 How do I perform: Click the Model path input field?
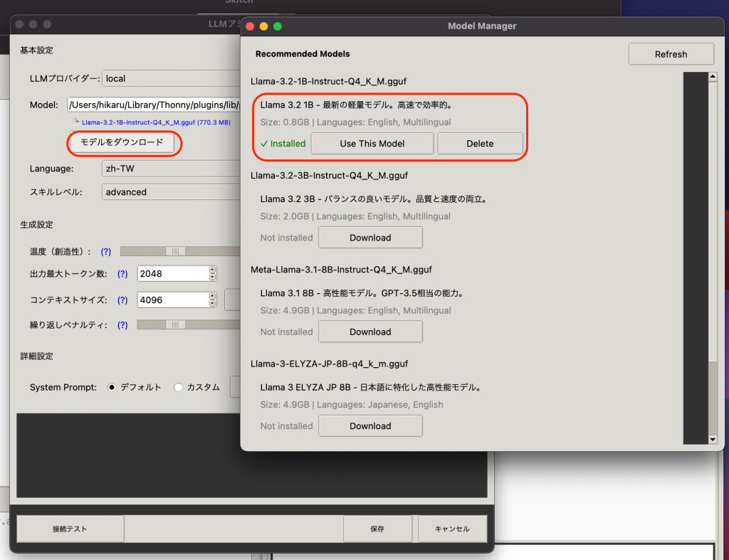[154, 105]
